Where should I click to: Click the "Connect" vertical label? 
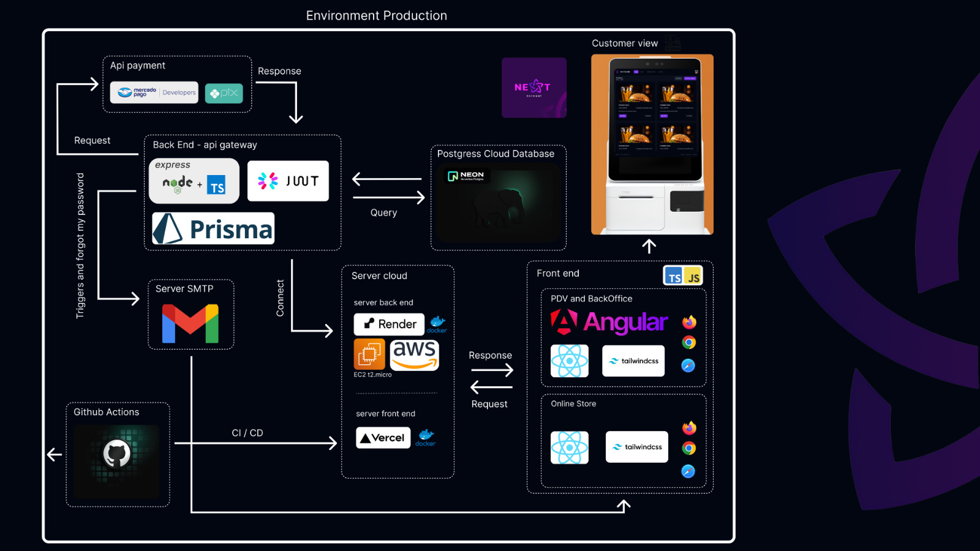(x=281, y=298)
